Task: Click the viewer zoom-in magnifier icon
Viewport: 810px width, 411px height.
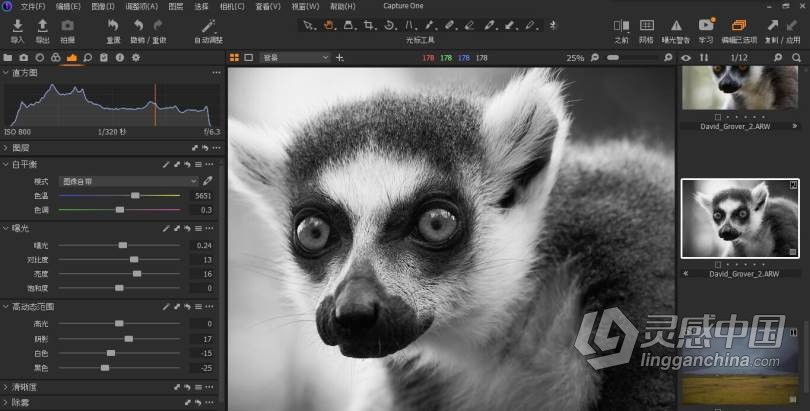Action: [668, 58]
